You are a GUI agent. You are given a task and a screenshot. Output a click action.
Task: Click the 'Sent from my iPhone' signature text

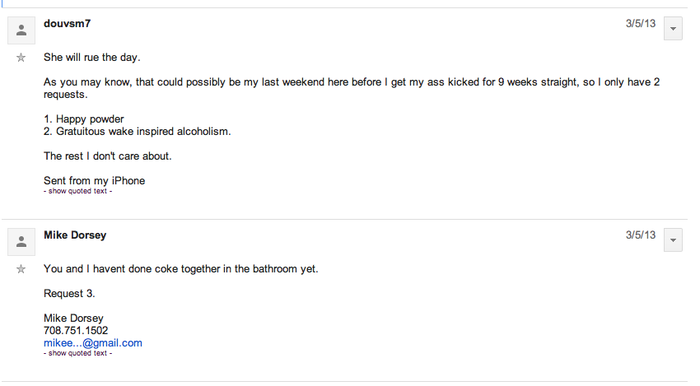[x=94, y=181]
